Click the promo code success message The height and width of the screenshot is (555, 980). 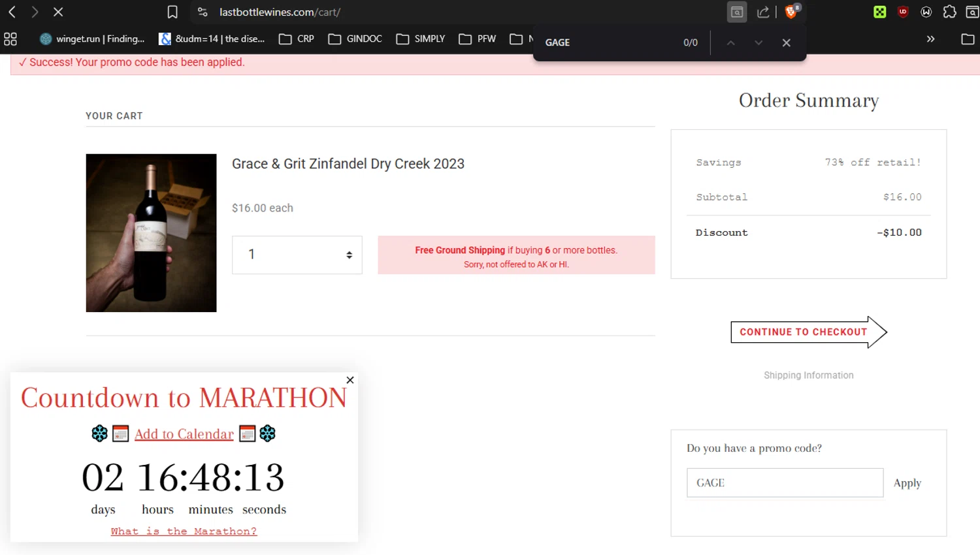pos(131,63)
